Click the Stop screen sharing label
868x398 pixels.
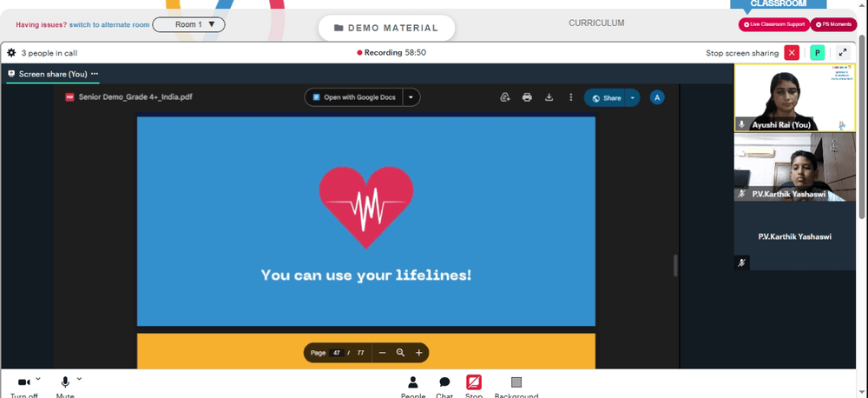tap(742, 53)
